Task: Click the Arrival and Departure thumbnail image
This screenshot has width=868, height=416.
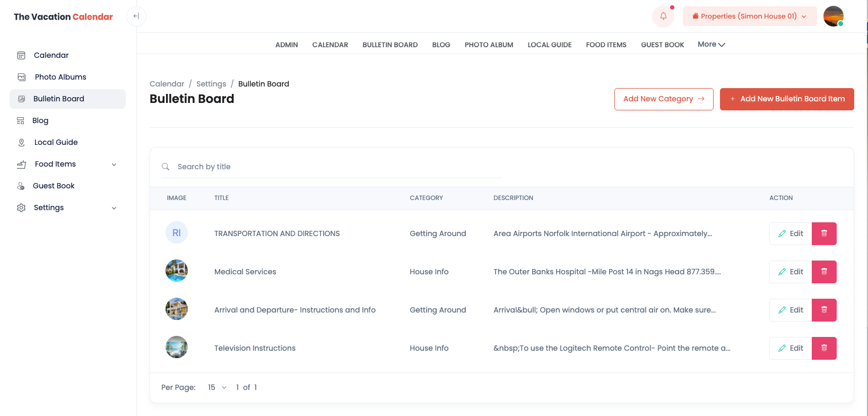Action: click(x=177, y=309)
